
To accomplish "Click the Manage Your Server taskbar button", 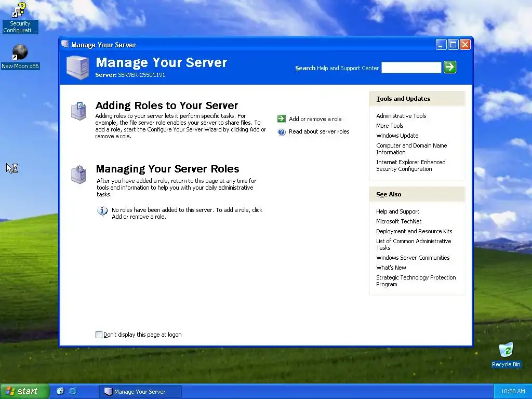I will [140, 392].
